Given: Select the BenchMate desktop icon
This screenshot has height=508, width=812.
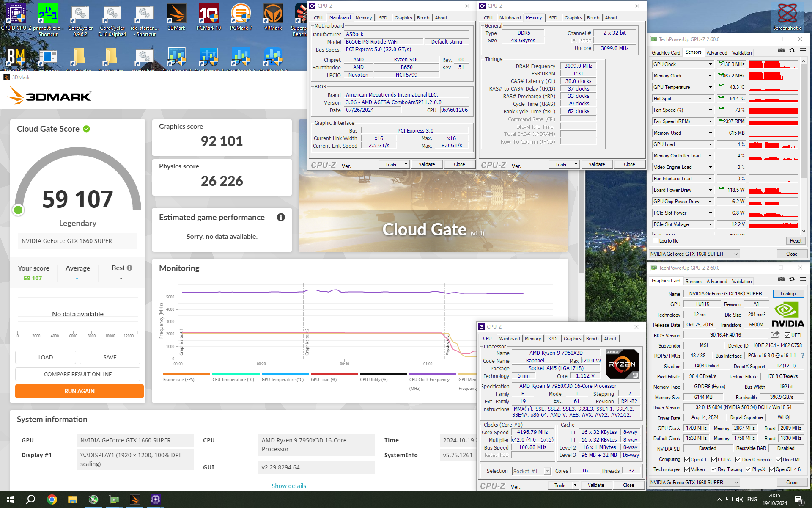Looking at the screenshot, I should pyautogui.click(x=16, y=59).
